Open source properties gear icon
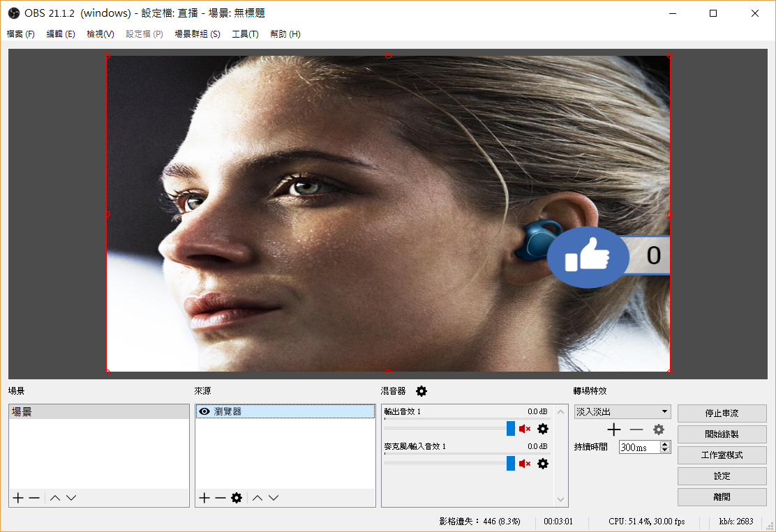The height and width of the screenshot is (532, 776). click(237, 498)
